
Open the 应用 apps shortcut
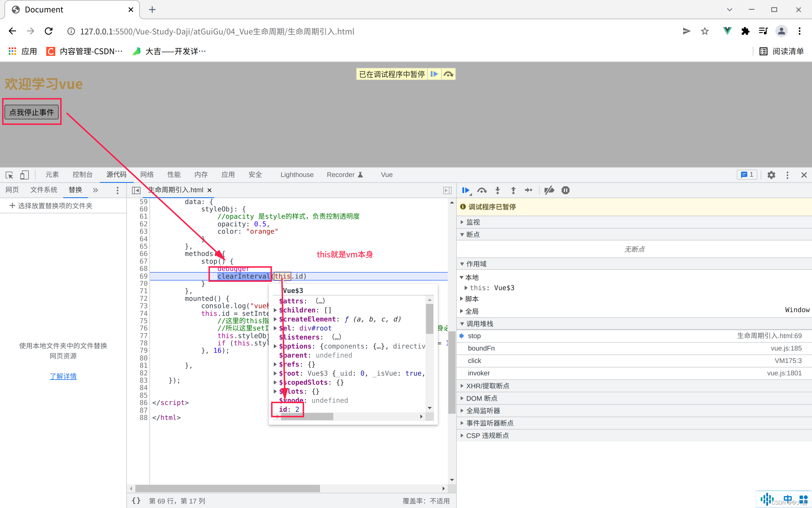click(22, 51)
